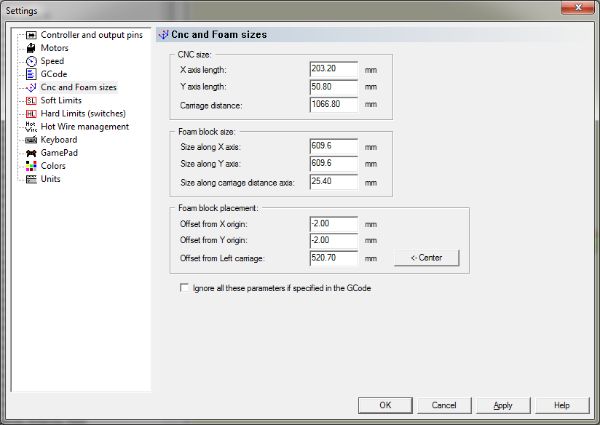Click the 'Carriage distance:' label
The height and width of the screenshot is (425, 600).
pyautogui.click(x=211, y=106)
